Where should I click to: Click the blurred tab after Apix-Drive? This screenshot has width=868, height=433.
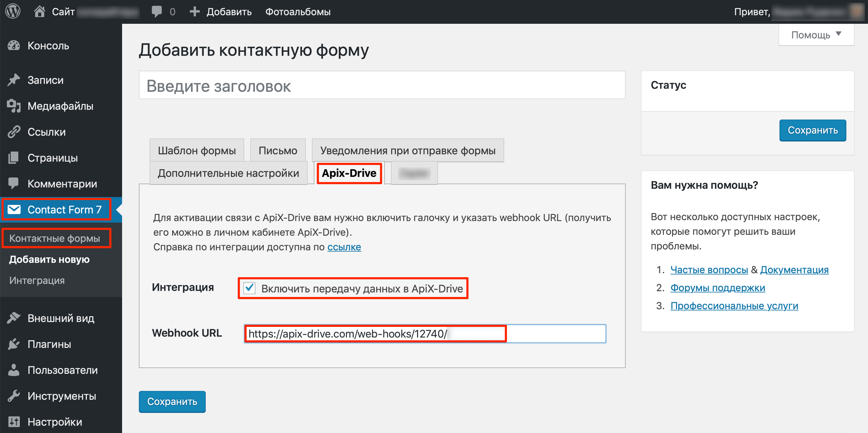tap(414, 173)
